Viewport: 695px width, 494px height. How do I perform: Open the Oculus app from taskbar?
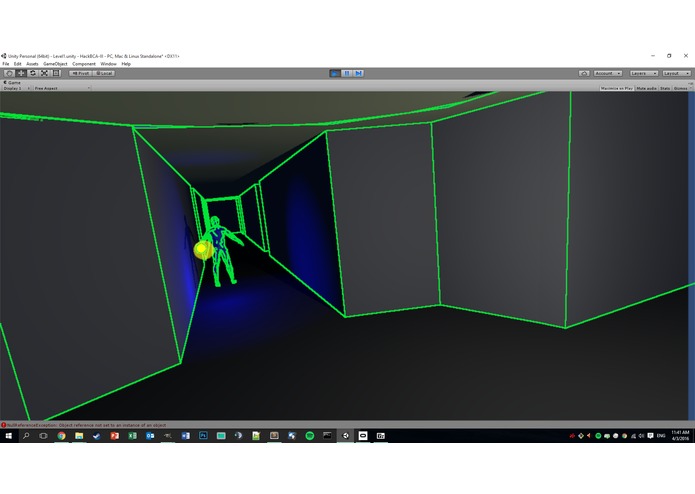tap(363, 436)
